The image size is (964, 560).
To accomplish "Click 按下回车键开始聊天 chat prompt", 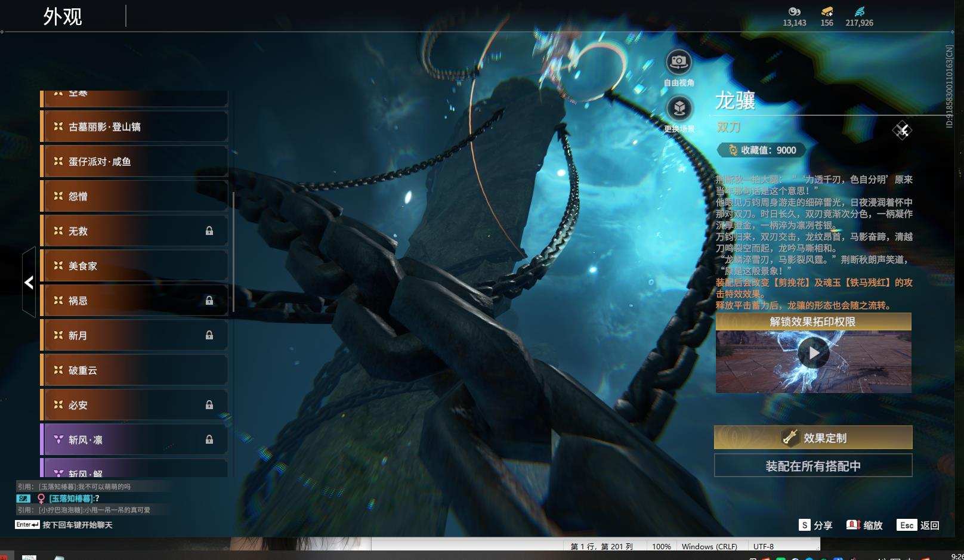I will 78,525.
